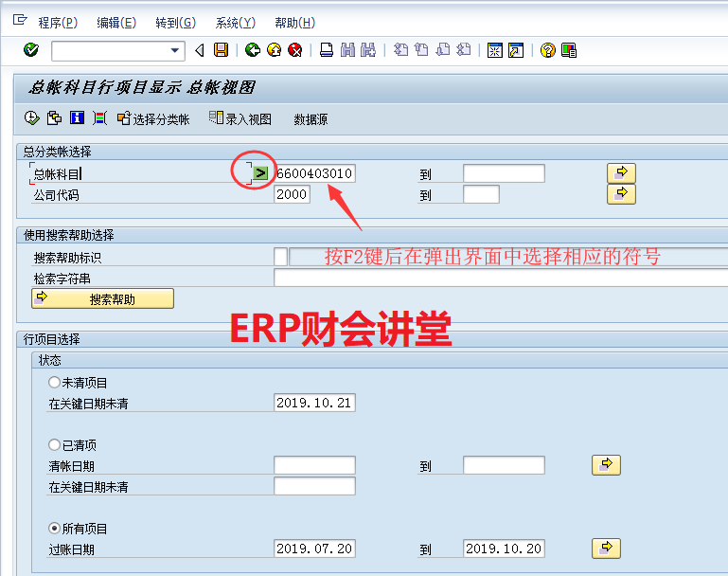The width and height of the screenshot is (728, 576).
Task: Click the Execute clock icon
Action: coord(31,118)
